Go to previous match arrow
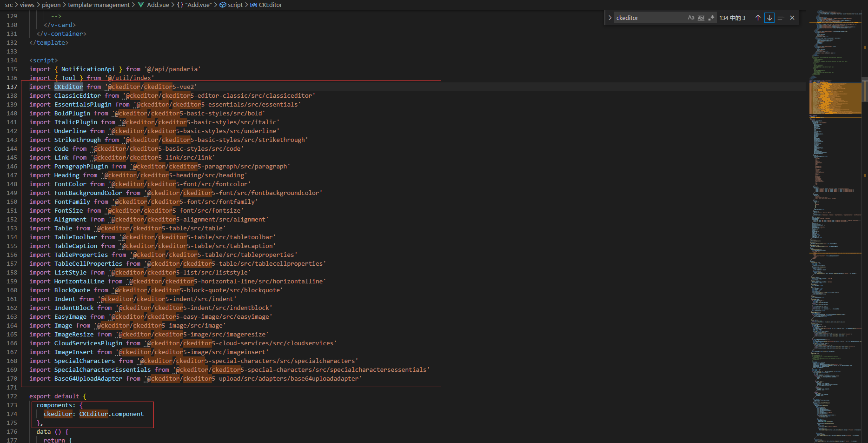This screenshot has width=868, height=443. (x=758, y=18)
